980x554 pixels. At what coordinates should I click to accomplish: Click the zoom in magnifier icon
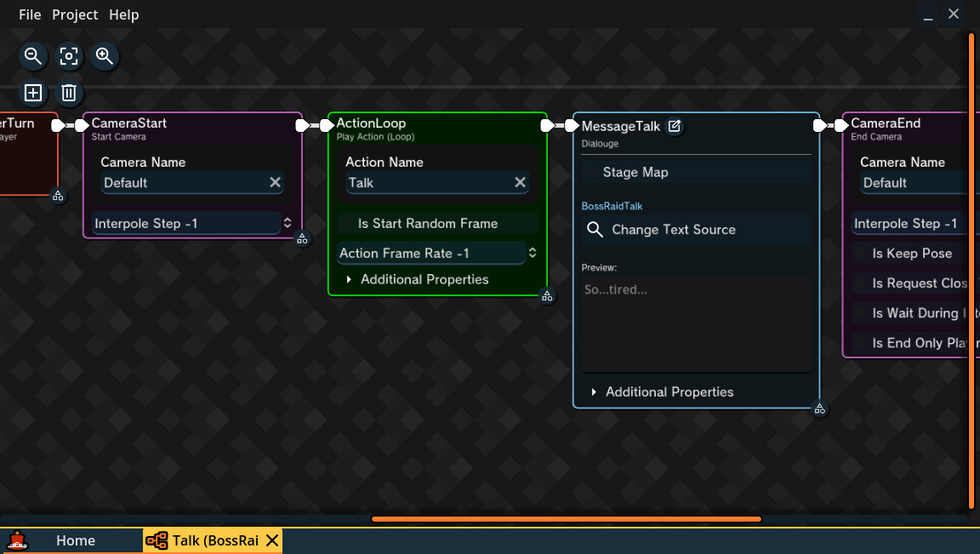tap(105, 56)
